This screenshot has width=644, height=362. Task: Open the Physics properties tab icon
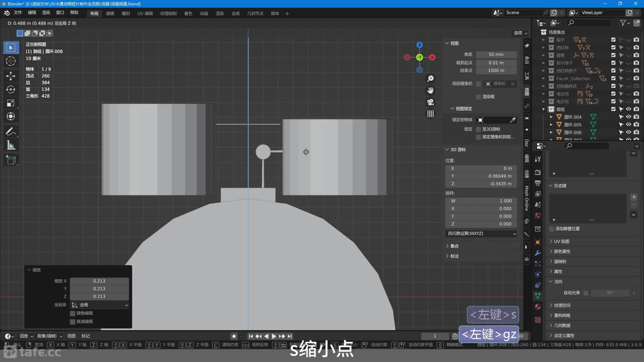tap(538, 275)
